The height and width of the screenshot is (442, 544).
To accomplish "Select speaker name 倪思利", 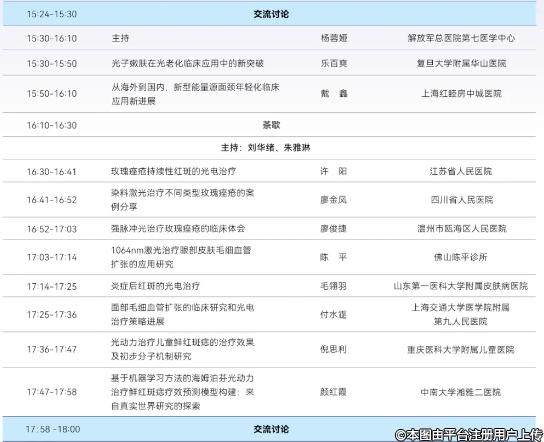I will (x=333, y=349).
